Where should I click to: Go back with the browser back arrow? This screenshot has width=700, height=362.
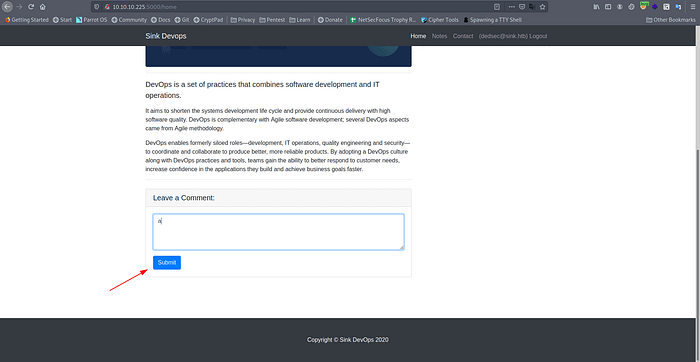[x=8, y=7]
